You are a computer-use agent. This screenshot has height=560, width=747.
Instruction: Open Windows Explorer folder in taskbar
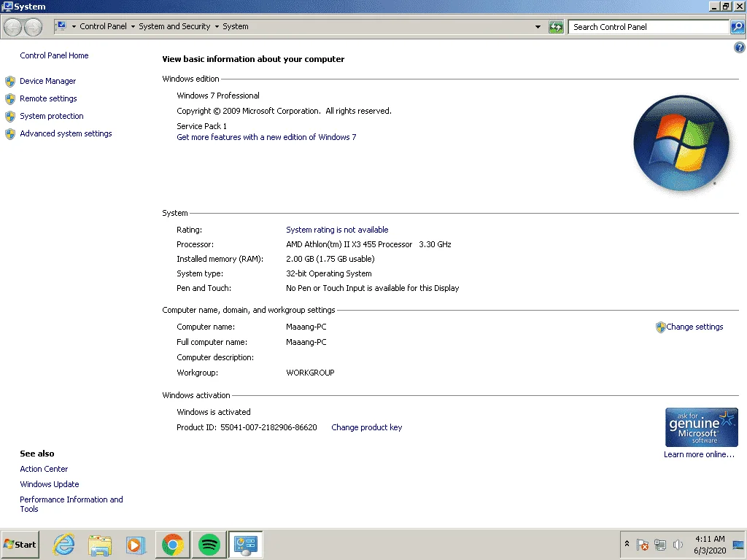(100, 545)
